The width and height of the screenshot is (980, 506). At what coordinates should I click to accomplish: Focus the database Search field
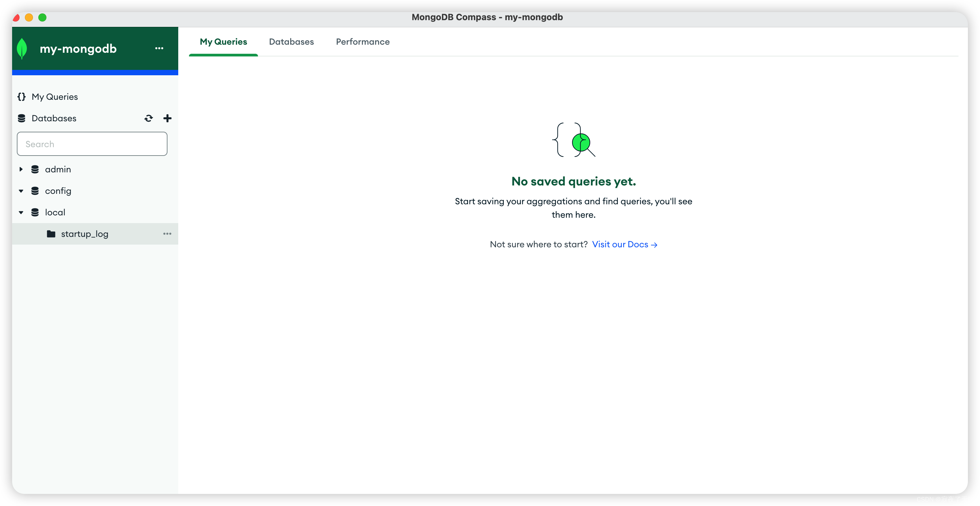coord(92,144)
